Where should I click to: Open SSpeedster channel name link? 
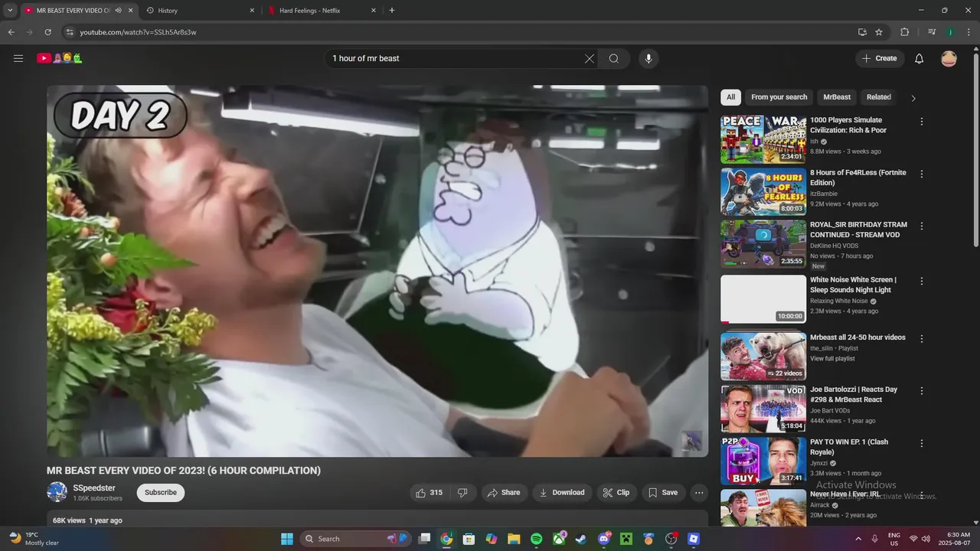coord(94,488)
